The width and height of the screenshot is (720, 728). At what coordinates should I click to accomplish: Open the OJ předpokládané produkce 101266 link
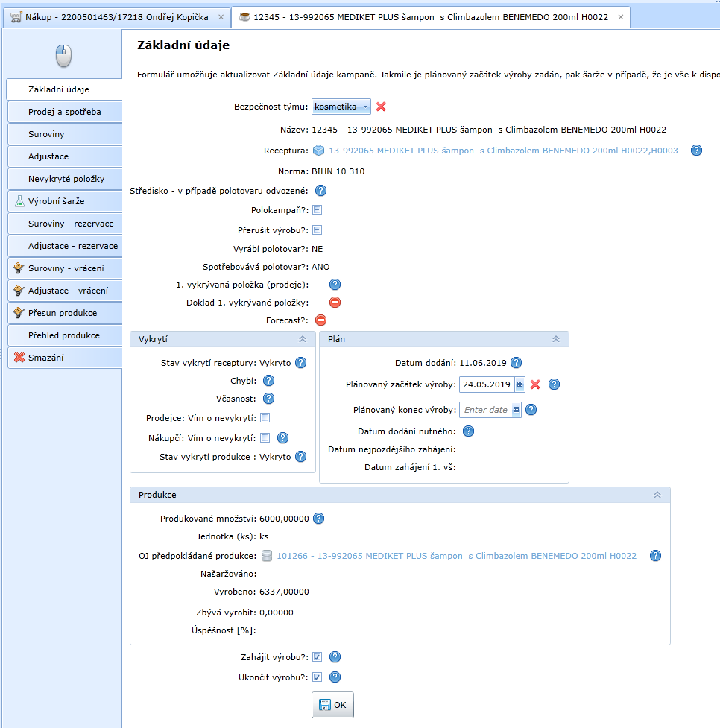click(x=456, y=556)
